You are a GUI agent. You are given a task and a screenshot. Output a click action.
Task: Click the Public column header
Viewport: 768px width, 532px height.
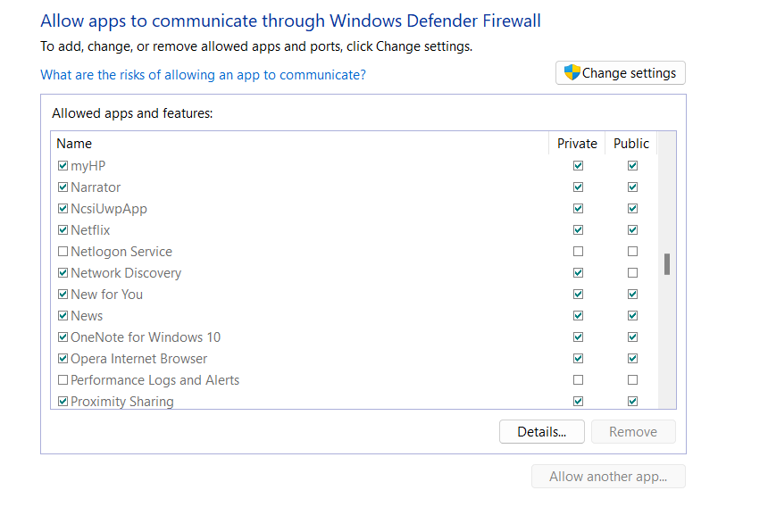pyautogui.click(x=631, y=144)
